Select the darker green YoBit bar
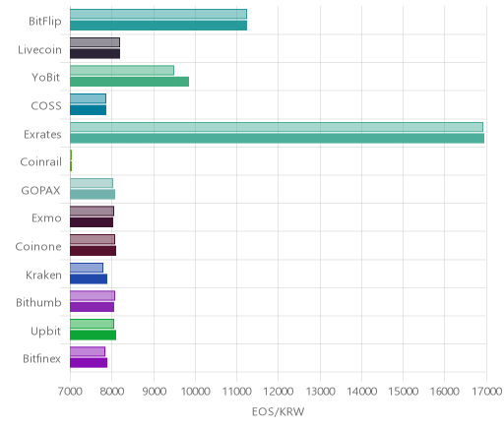 tap(130, 82)
